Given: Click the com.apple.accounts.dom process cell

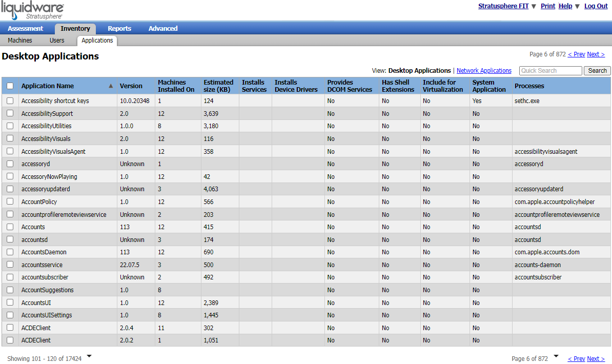Looking at the screenshot, I should click(547, 252).
